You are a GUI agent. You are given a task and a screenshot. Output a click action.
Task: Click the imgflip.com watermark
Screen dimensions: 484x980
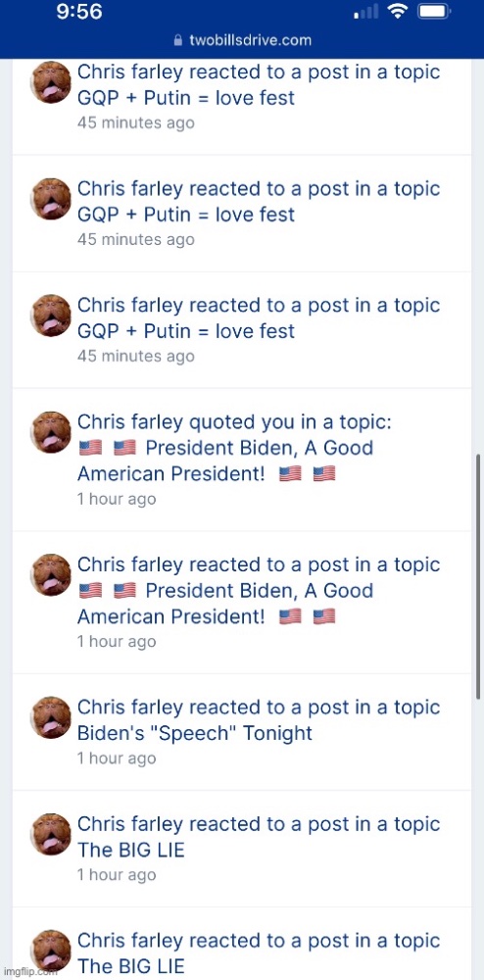point(30,972)
